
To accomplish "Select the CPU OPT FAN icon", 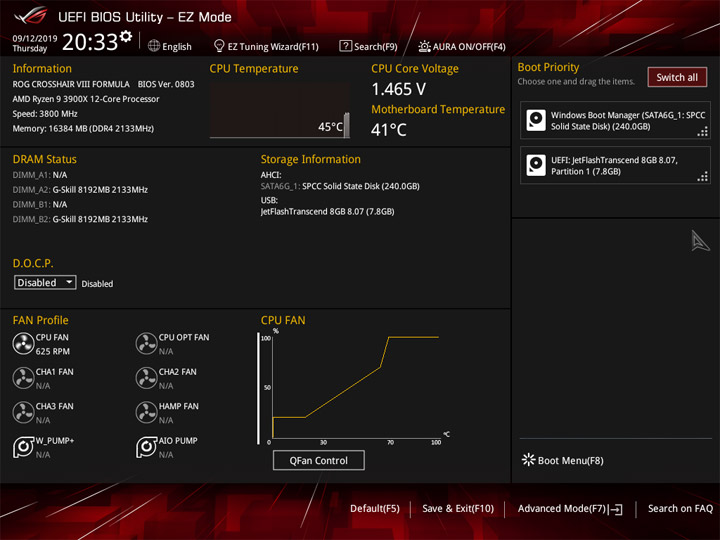I will [146, 344].
